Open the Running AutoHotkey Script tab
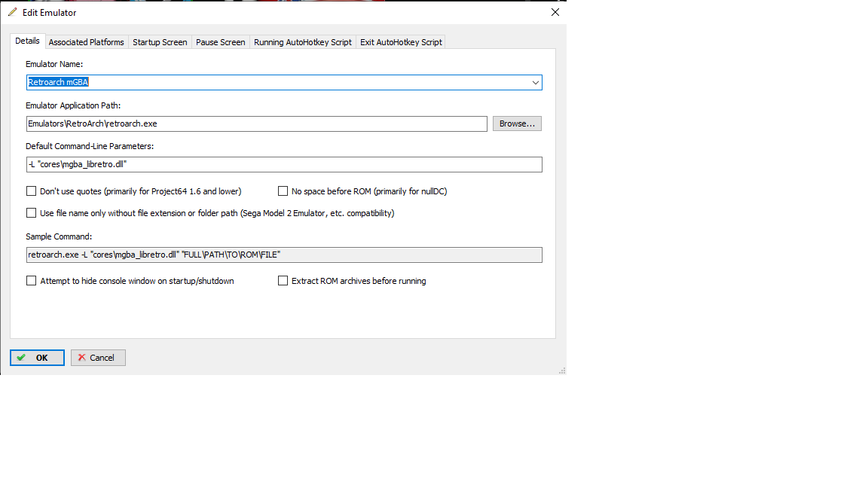 (303, 42)
